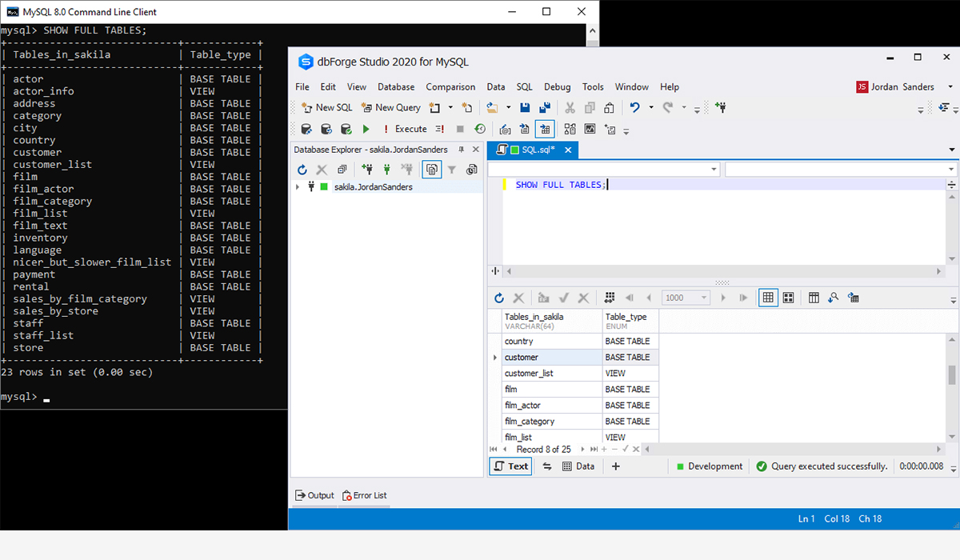Open the Comparison menu

coord(450,87)
